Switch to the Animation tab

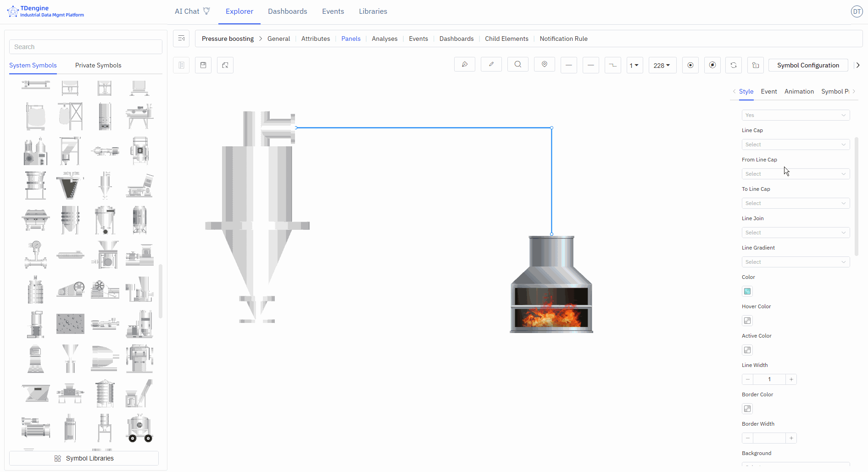tap(799, 91)
